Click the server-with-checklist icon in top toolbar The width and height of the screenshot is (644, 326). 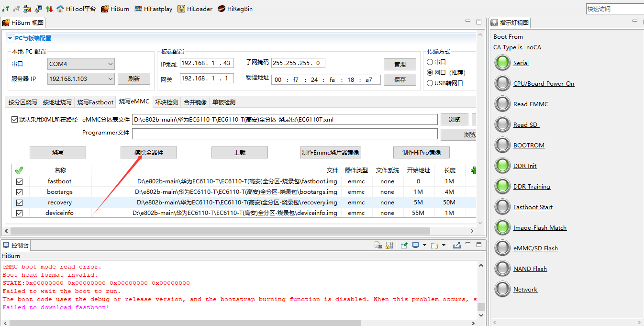tap(27, 9)
